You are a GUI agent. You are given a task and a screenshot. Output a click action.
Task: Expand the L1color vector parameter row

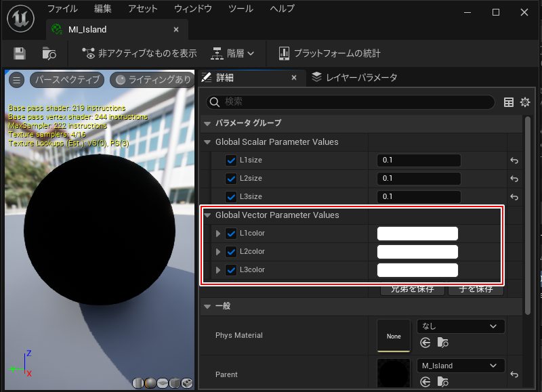click(218, 234)
